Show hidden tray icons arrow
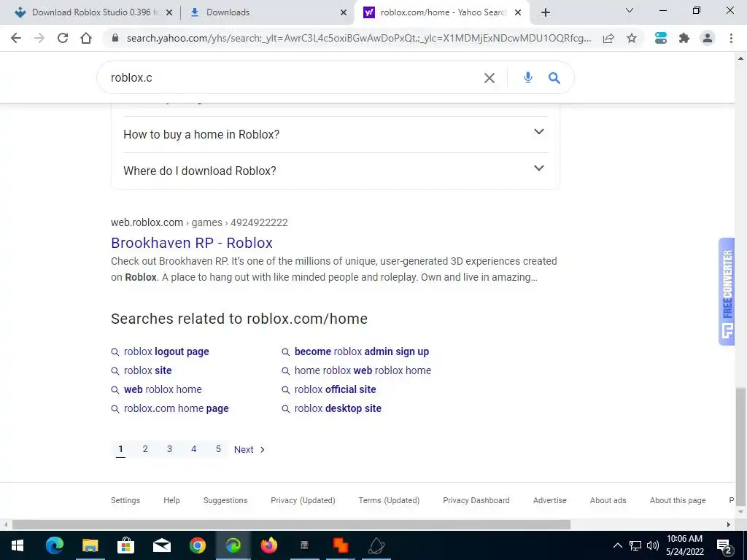The width and height of the screenshot is (747, 560). (x=617, y=545)
